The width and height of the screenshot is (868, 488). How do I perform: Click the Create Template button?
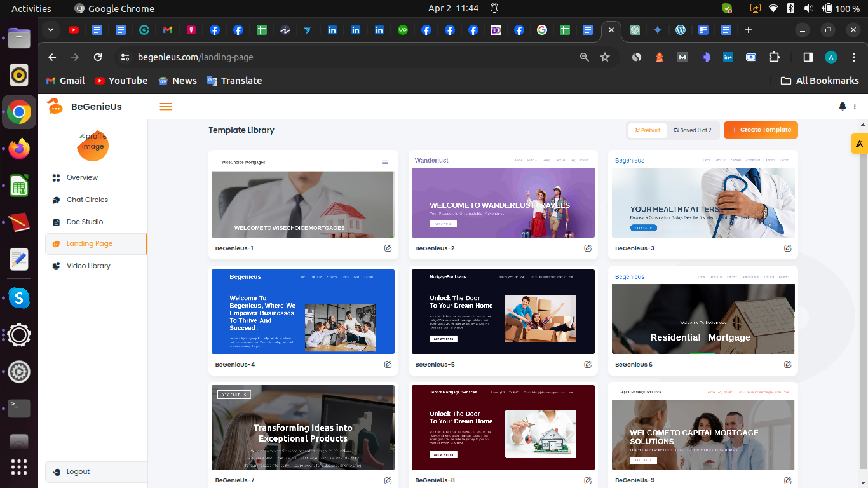761,130
